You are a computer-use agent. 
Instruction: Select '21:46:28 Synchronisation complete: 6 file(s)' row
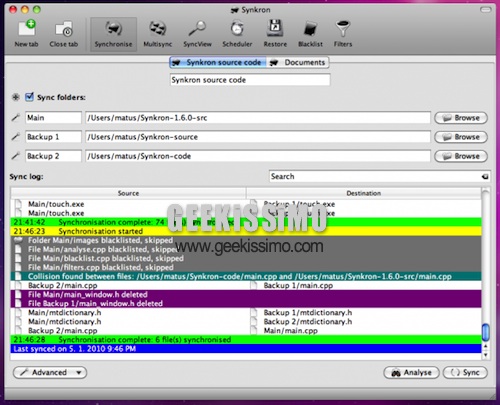246,340
